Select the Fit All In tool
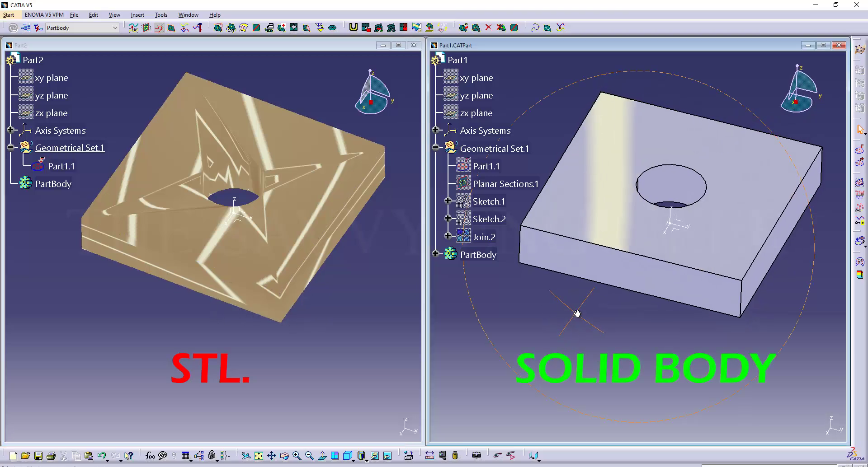This screenshot has width=868, height=467. tap(259, 456)
